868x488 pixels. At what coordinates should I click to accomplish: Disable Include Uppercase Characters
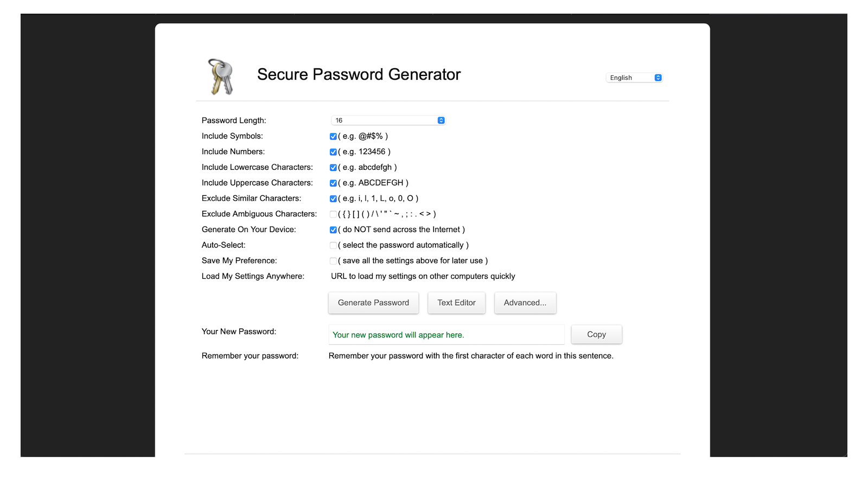[333, 183]
